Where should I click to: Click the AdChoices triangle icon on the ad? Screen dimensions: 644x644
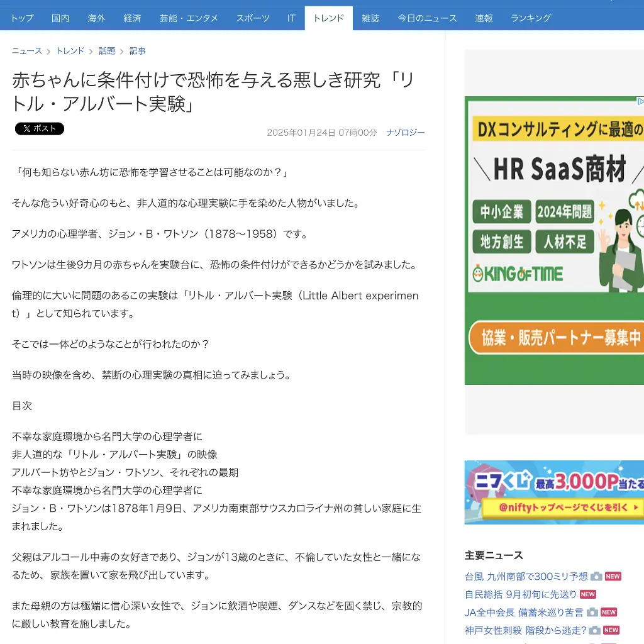(x=640, y=101)
